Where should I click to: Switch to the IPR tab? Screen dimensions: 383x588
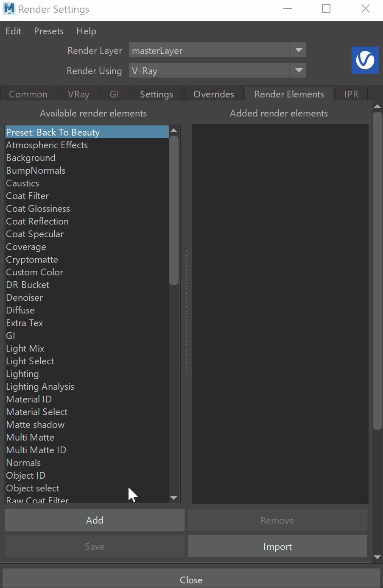click(x=351, y=94)
